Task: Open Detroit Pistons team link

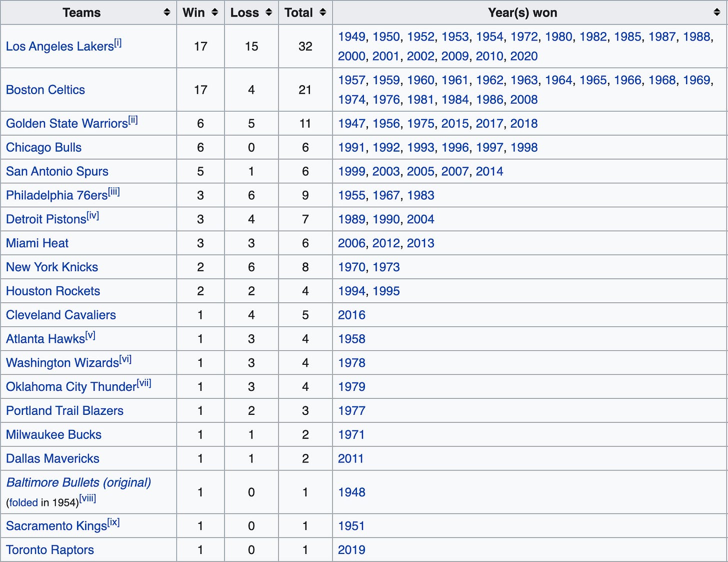Action: pyautogui.click(x=46, y=220)
